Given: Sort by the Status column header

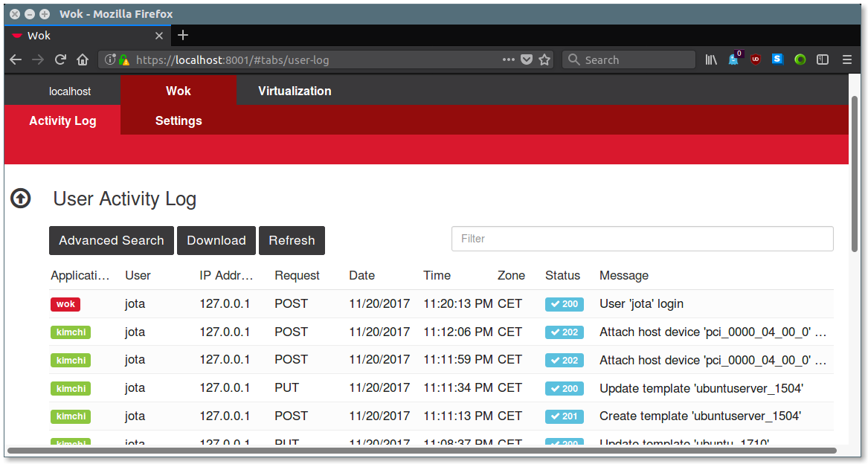Looking at the screenshot, I should click(x=562, y=275).
